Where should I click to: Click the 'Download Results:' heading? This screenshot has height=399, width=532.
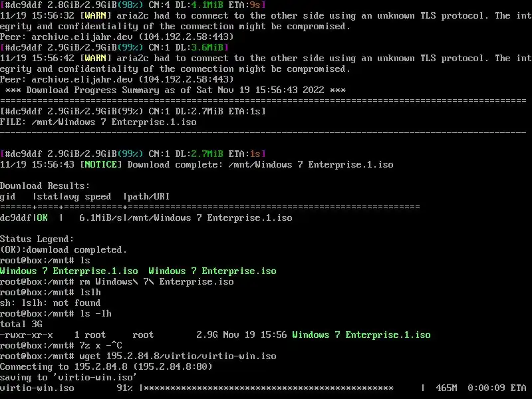[45, 186]
